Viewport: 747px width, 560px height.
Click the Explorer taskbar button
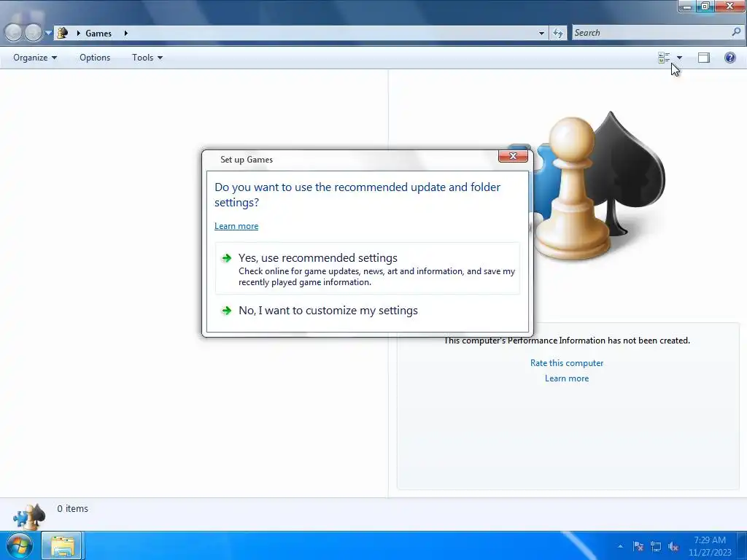pos(62,545)
